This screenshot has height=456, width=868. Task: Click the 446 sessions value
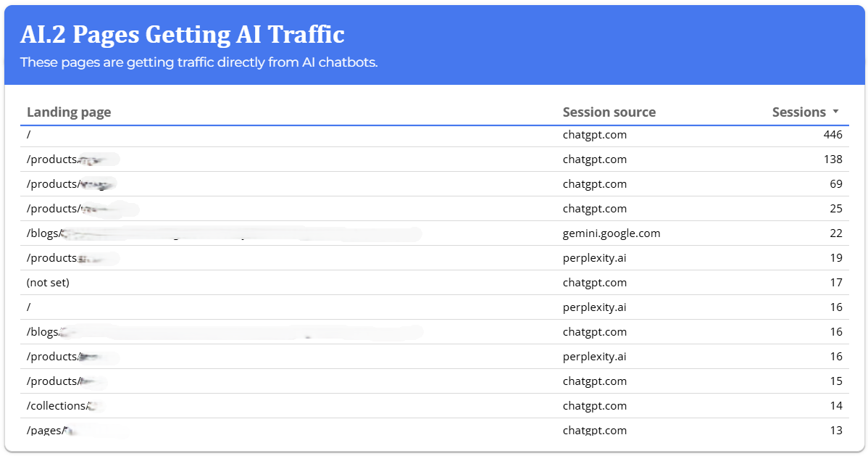coord(832,135)
